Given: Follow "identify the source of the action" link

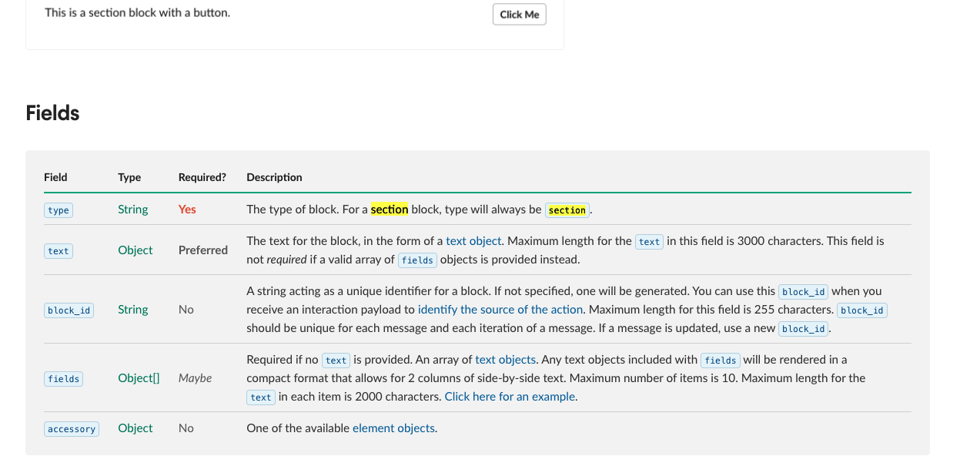Looking at the screenshot, I should 500,310.
